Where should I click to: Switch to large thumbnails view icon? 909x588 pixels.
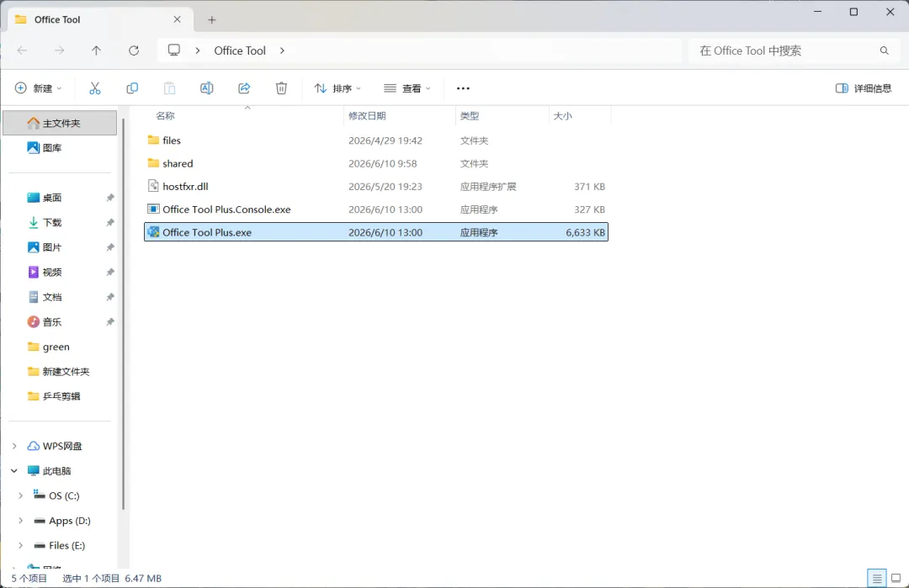(x=896, y=578)
